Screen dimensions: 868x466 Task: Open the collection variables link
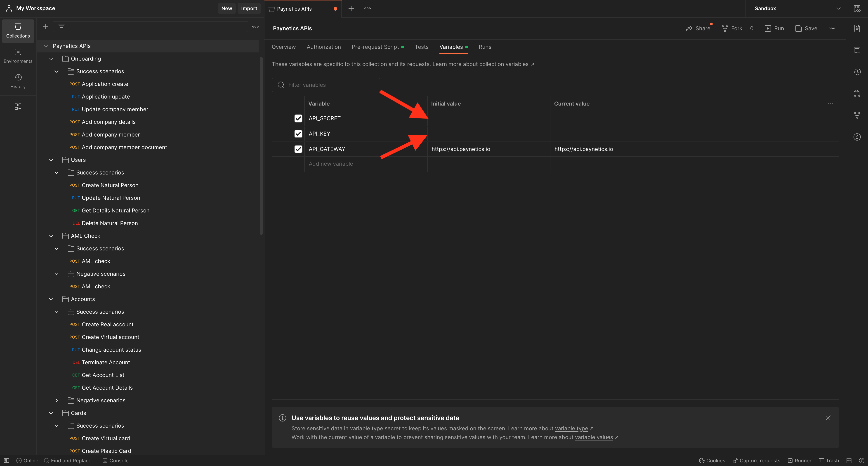click(503, 64)
